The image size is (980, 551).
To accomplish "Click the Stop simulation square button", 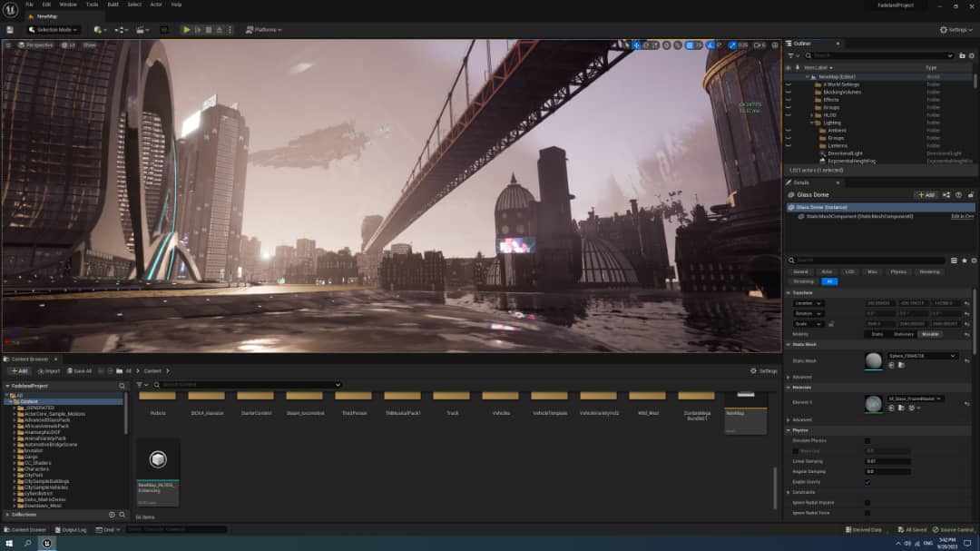I will [x=209, y=29].
